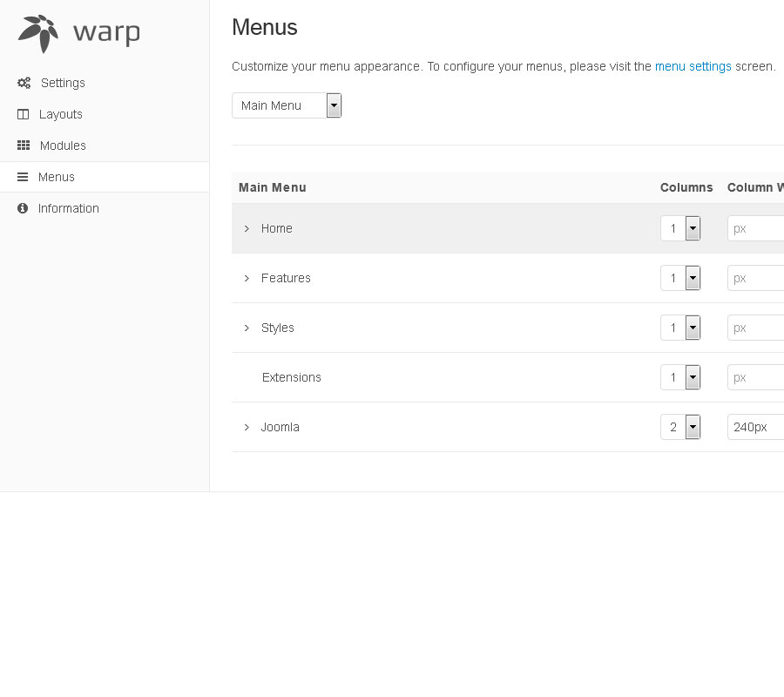
Task: Open the Columns dropdown for Home
Action: click(x=680, y=228)
